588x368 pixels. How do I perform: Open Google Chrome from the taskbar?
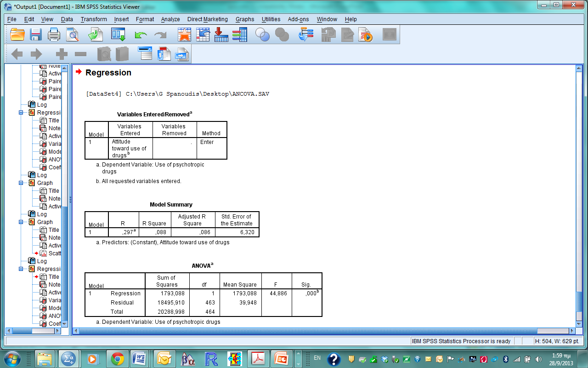coord(117,359)
